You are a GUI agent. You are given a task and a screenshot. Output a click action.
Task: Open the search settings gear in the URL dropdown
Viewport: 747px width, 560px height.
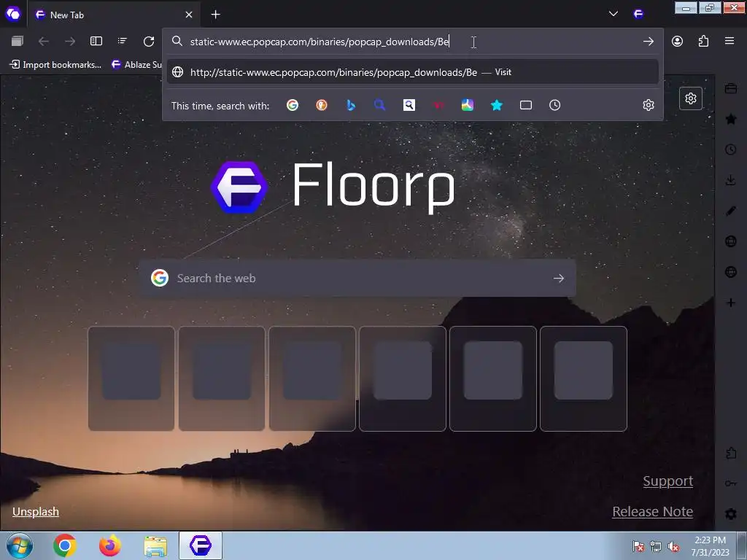click(649, 105)
